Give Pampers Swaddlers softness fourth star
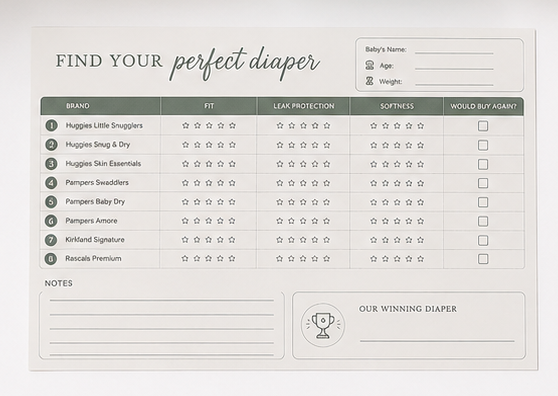The height and width of the screenshot is (396, 558). 409,183
